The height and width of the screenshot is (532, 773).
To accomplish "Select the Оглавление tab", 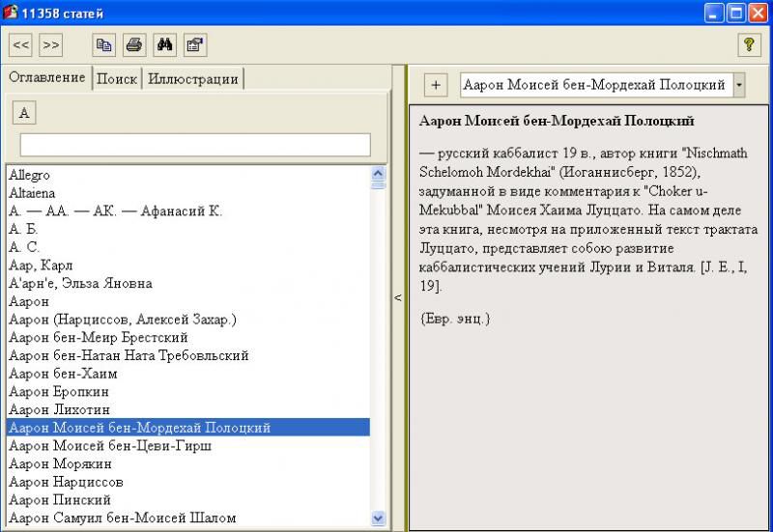I will [46, 78].
